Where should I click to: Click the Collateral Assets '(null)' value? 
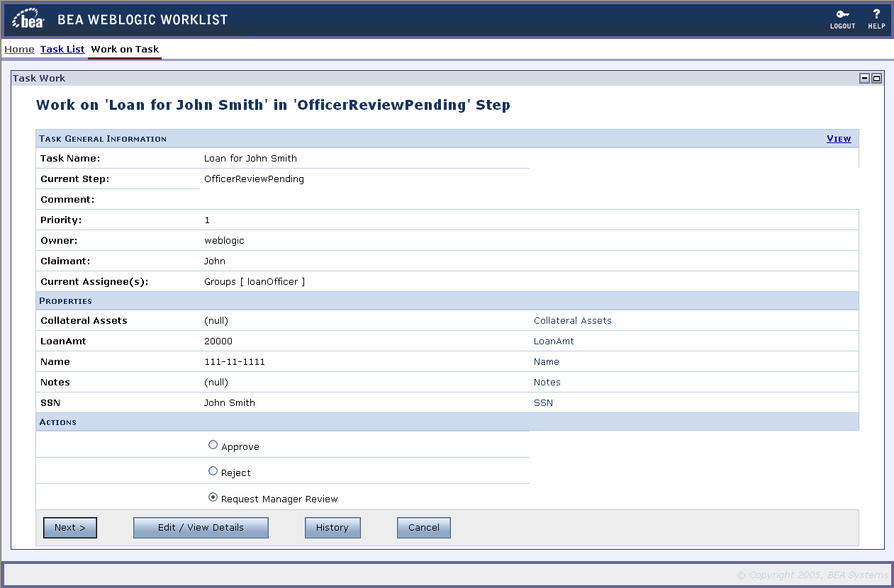pyautogui.click(x=216, y=320)
